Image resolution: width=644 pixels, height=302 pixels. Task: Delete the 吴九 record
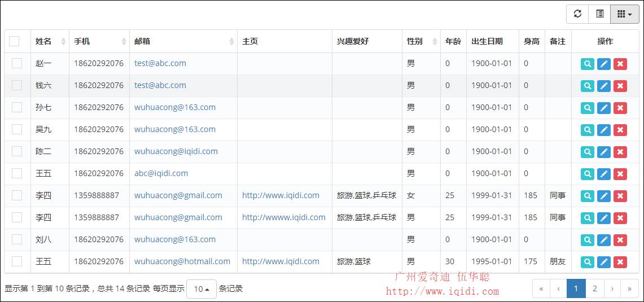[x=620, y=130]
